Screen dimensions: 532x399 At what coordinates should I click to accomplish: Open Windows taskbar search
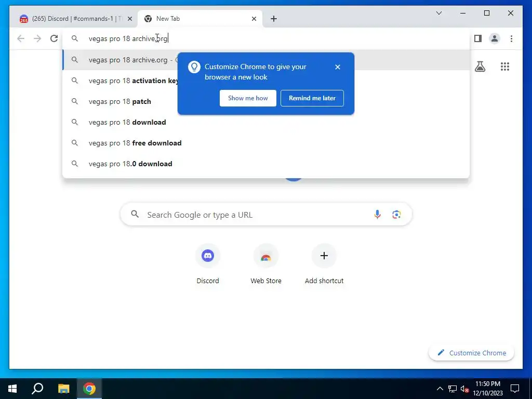tap(37, 389)
